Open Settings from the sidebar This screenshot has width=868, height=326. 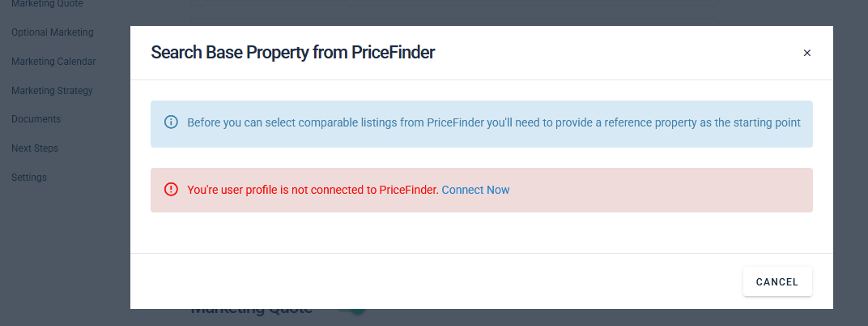coord(29,178)
